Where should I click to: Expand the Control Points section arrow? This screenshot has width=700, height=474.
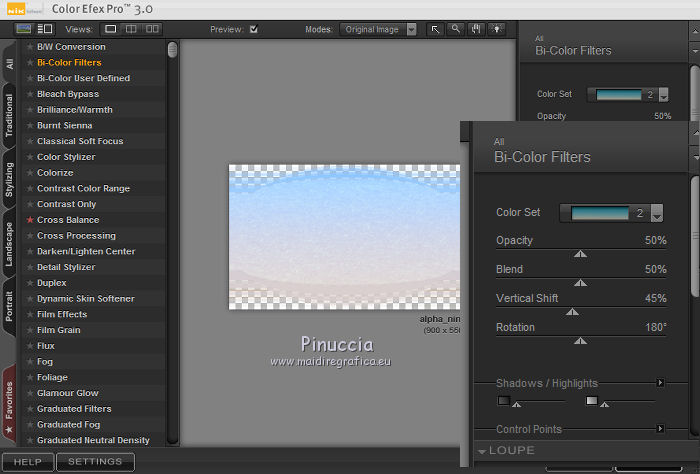point(660,428)
